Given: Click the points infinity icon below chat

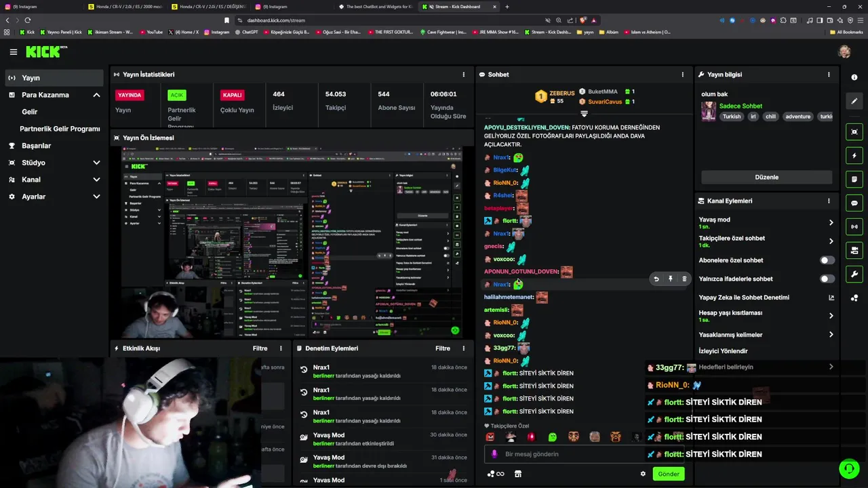Looking at the screenshot, I should pos(496,474).
